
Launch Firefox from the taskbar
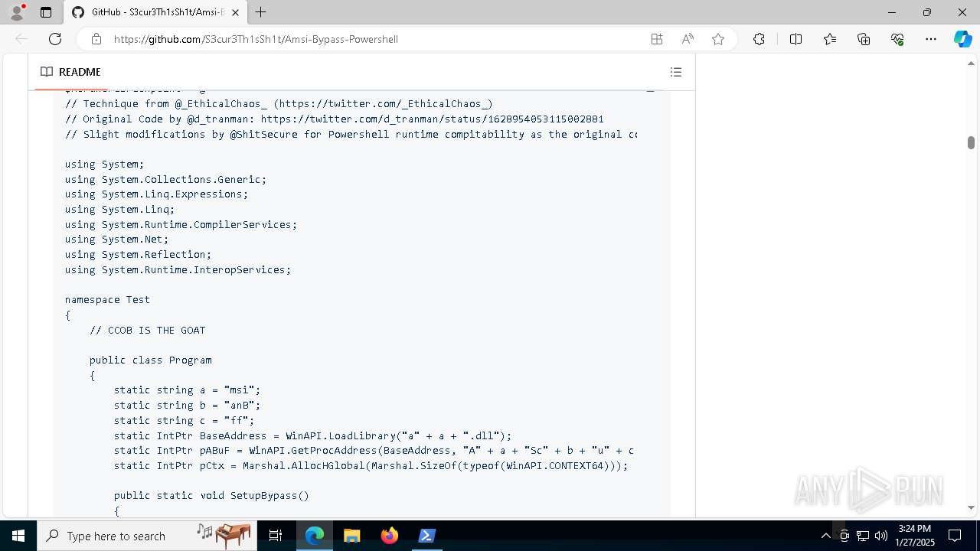[390, 536]
